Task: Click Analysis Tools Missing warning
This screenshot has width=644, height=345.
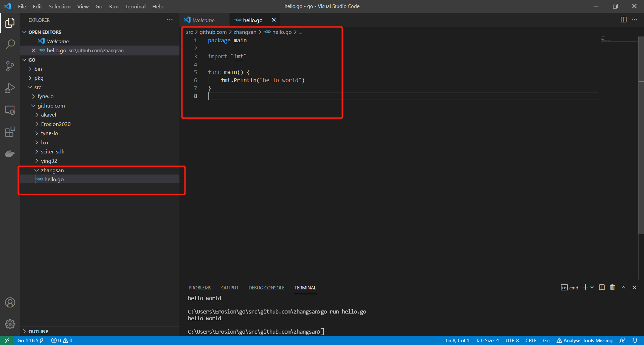Action: coord(584,340)
